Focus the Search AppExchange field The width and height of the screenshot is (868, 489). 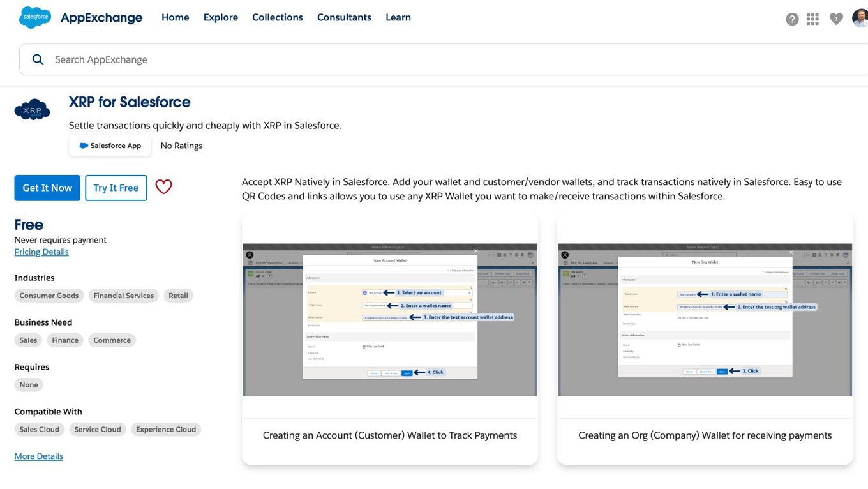(444, 59)
